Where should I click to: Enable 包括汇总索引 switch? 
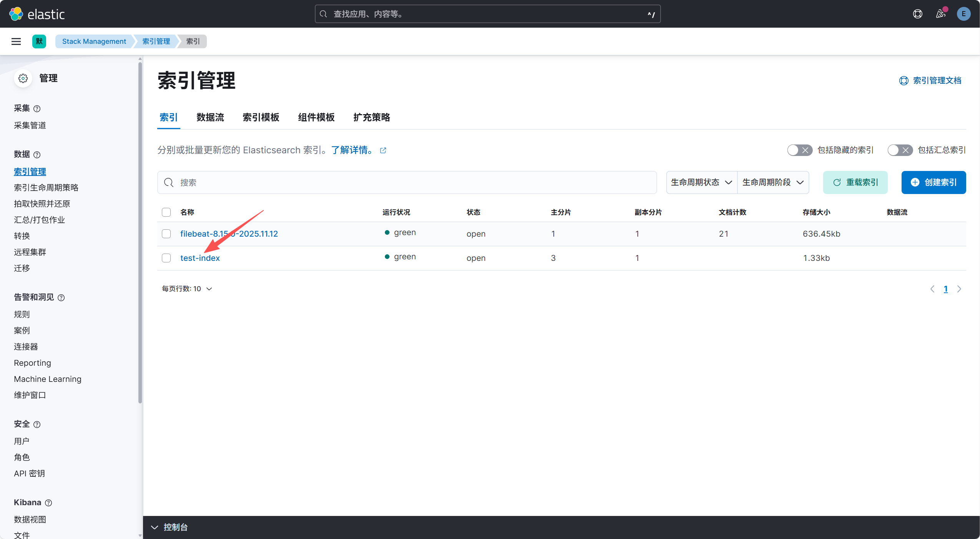click(900, 150)
